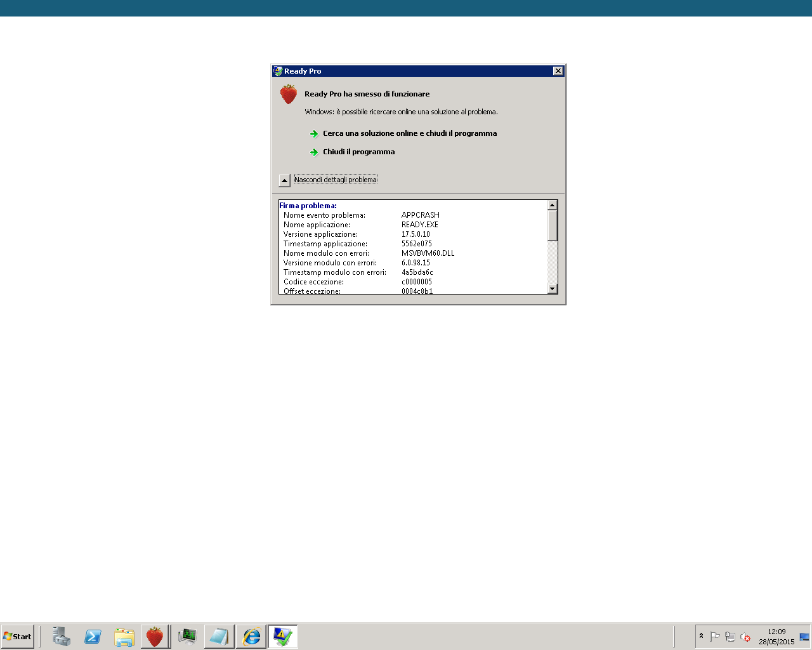
Task: Click green arrow beside Chiudi il programma
Action: (x=314, y=152)
